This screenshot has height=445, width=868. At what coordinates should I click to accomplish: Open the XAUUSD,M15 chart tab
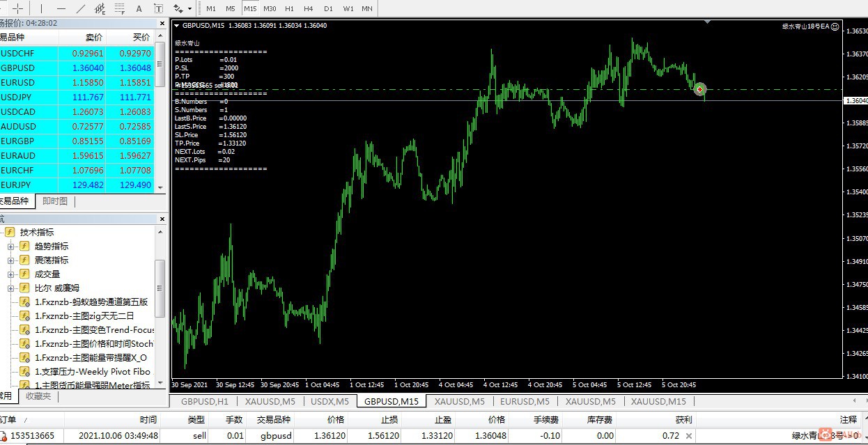point(658,401)
